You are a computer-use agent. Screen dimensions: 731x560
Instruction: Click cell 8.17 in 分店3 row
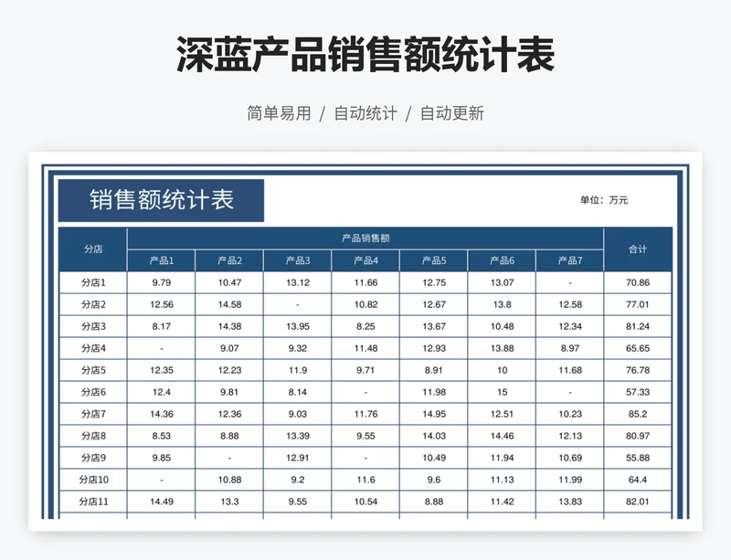[x=162, y=326]
